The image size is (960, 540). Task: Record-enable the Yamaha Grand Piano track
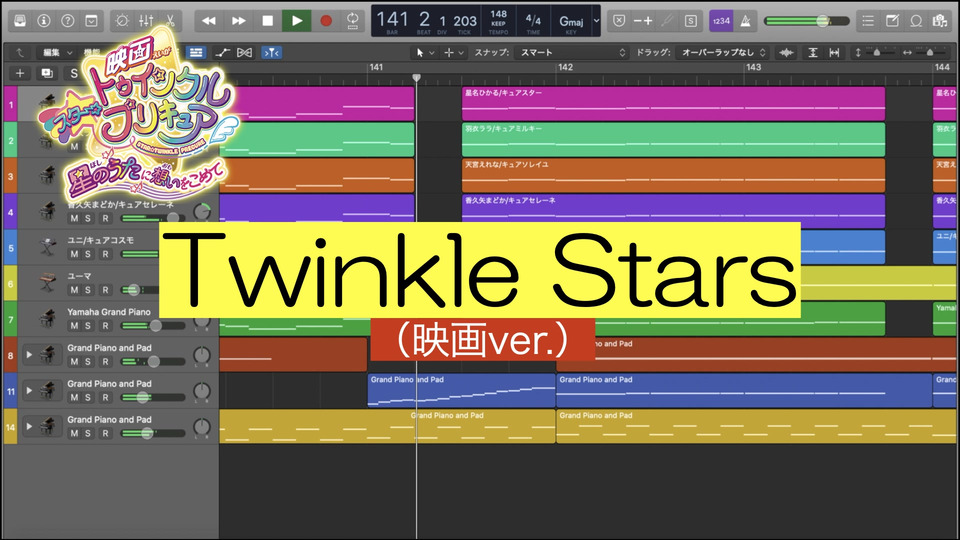(x=105, y=326)
